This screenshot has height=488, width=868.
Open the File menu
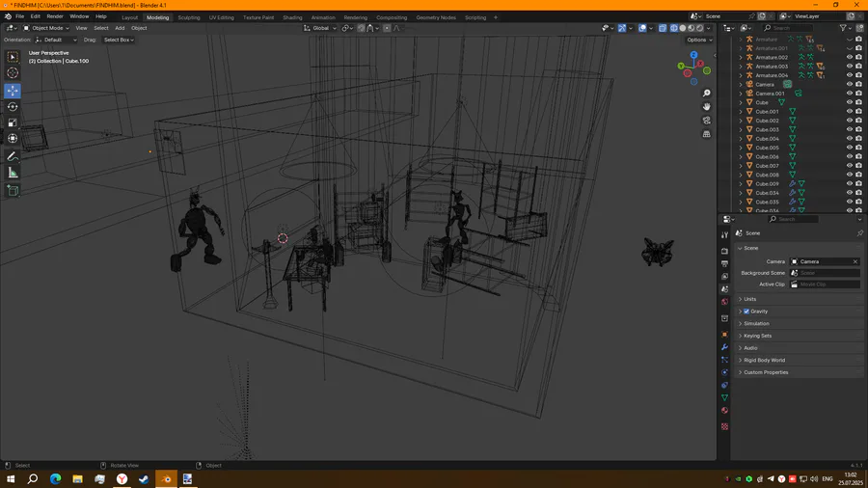point(19,16)
